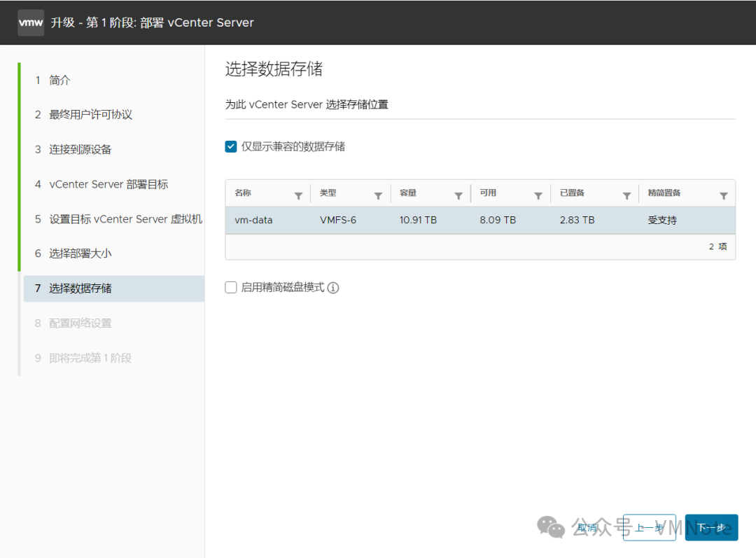Screen dimensions: 756x558
Task: Sort by 可用 column header
Action: point(488,193)
